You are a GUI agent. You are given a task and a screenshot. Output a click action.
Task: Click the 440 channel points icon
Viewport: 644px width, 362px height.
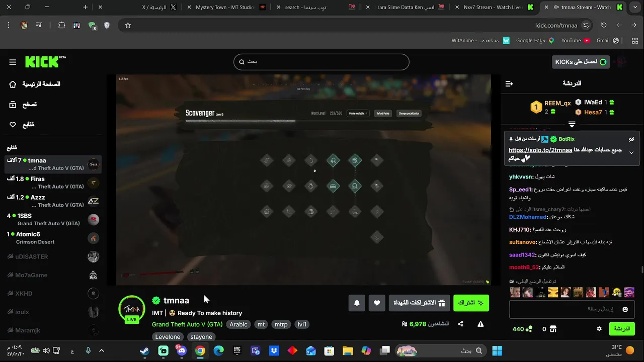tap(529, 329)
